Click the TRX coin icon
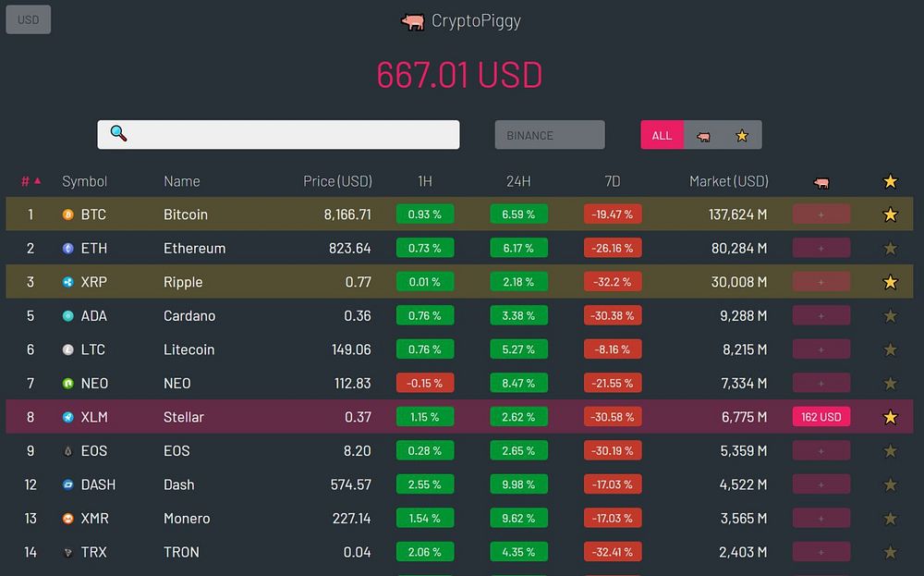The width and height of the screenshot is (924, 576). 68,552
